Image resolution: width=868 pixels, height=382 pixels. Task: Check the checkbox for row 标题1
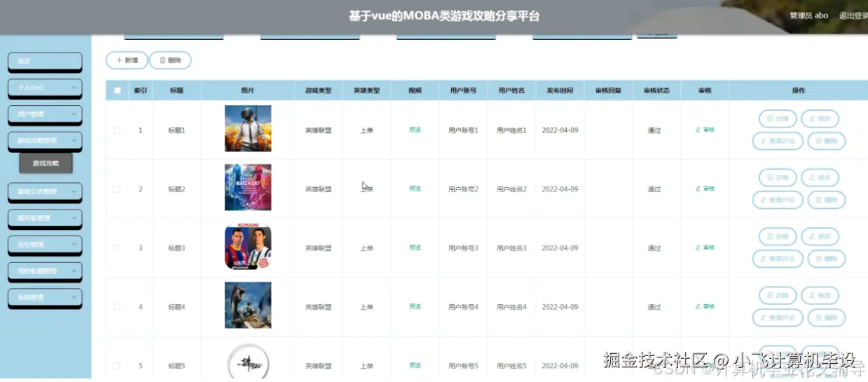point(117,130)
